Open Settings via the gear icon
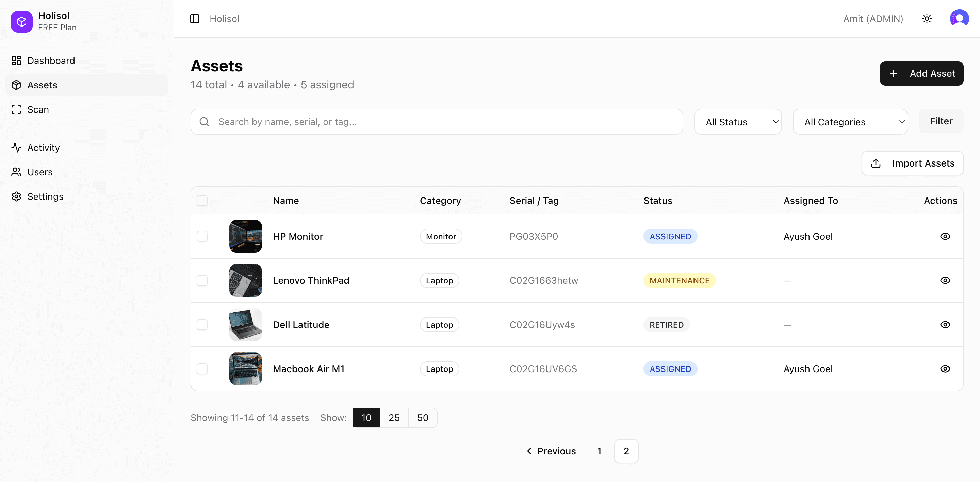 point(16,196)
